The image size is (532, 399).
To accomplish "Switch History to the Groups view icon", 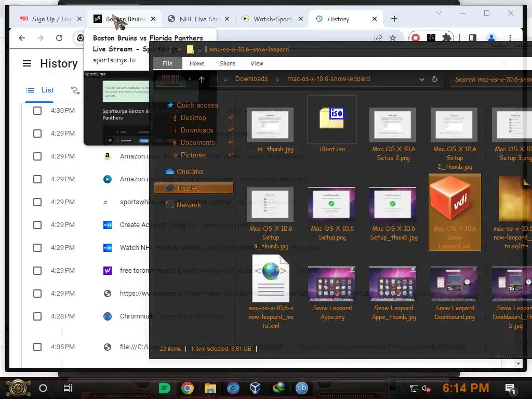I will pos(75,90).
